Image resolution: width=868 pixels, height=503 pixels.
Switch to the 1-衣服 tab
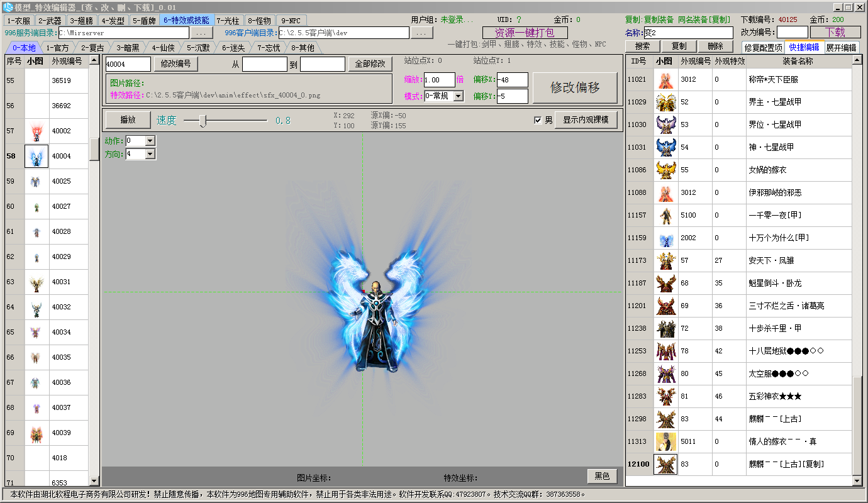pyautogui.click(x=18, y=20)
